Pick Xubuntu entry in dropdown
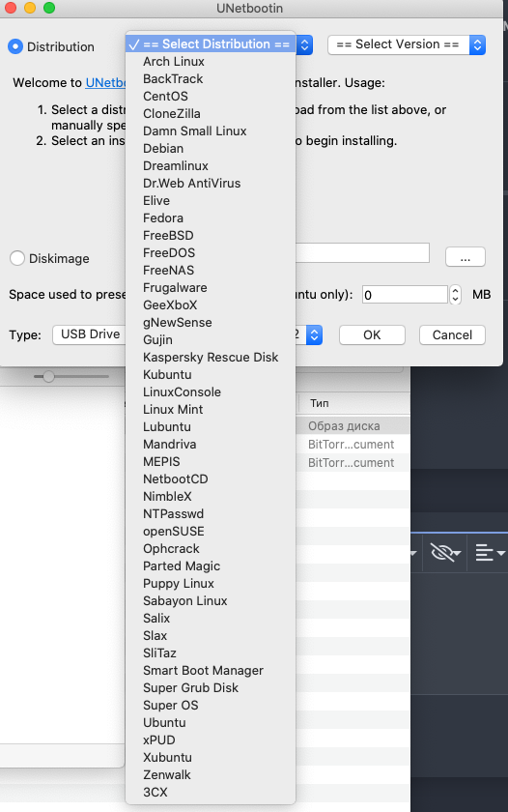The image size is (508, 812). coord(211,758)
